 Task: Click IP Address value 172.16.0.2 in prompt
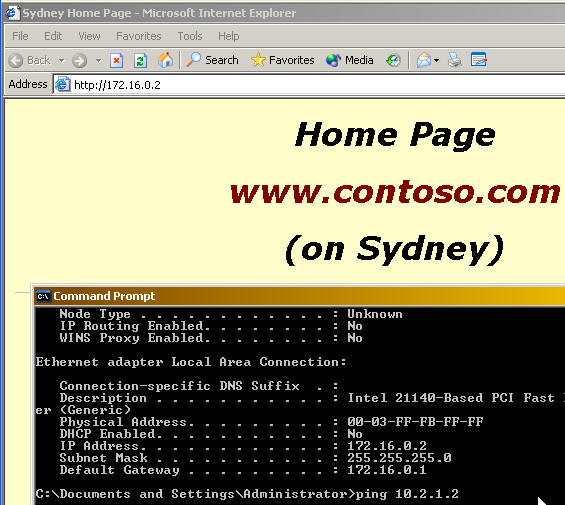pos(387,446)
